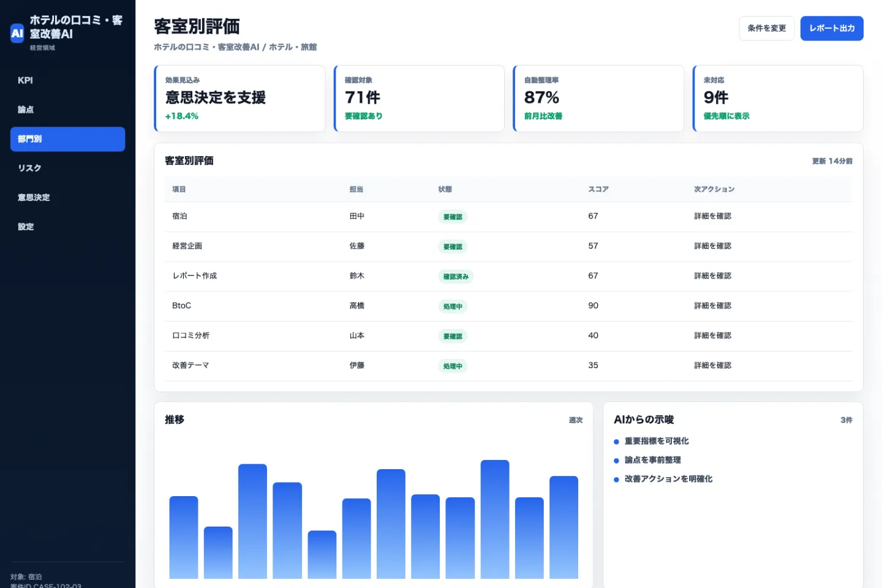The height and width of the screenshot is (588, 882).
Task: Click the 9件 未対応 card
Action: point(778,99)
